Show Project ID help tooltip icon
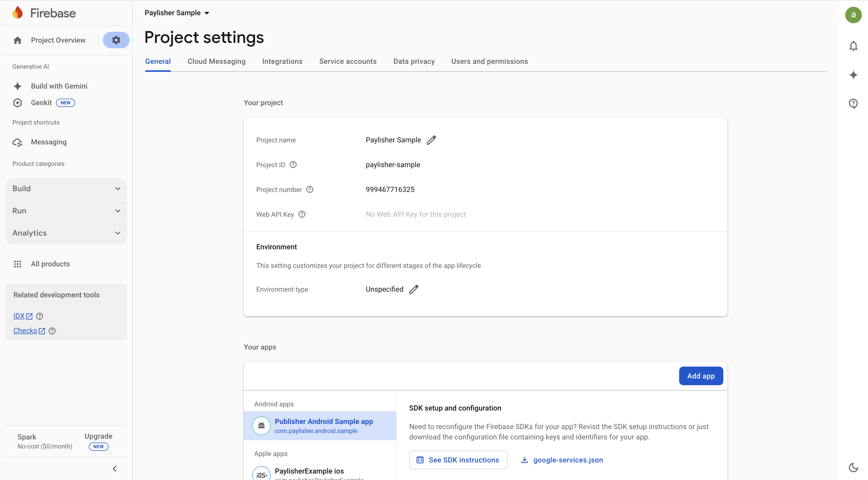 (293, 165)
